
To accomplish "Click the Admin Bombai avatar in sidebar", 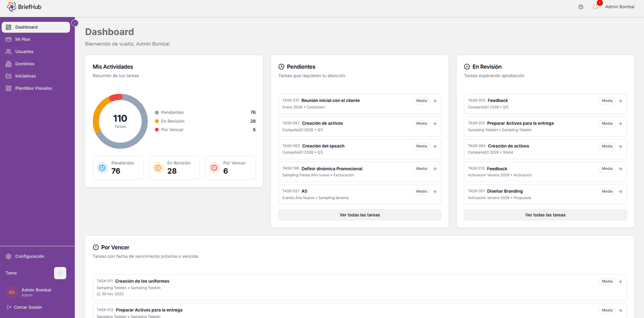I will pos(11,292).
